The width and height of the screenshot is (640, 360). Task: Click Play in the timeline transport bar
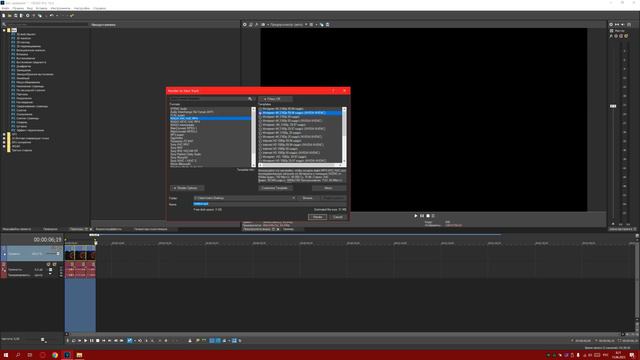click(86, 340)
